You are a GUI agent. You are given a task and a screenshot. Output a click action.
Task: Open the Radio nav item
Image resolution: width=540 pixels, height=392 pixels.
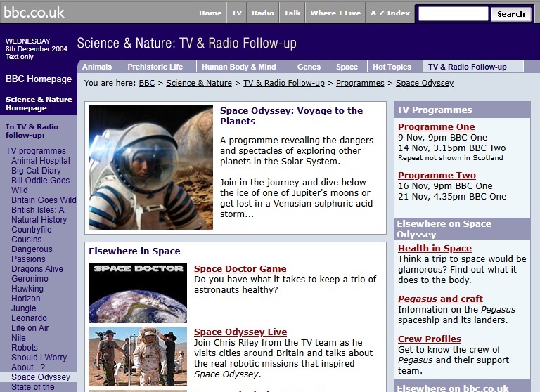point(263,13)
